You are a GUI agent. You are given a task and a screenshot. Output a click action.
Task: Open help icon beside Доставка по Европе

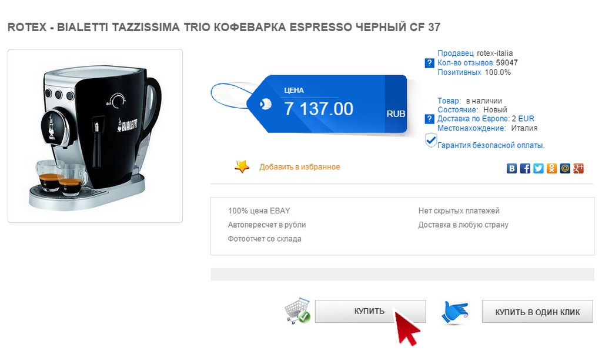(429, 119)
